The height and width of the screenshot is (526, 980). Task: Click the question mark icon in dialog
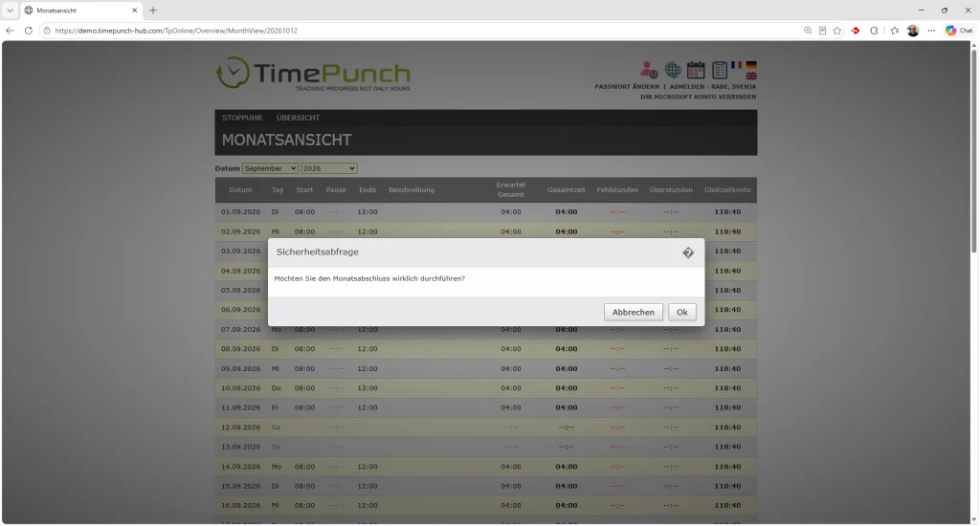pos(688,252)
